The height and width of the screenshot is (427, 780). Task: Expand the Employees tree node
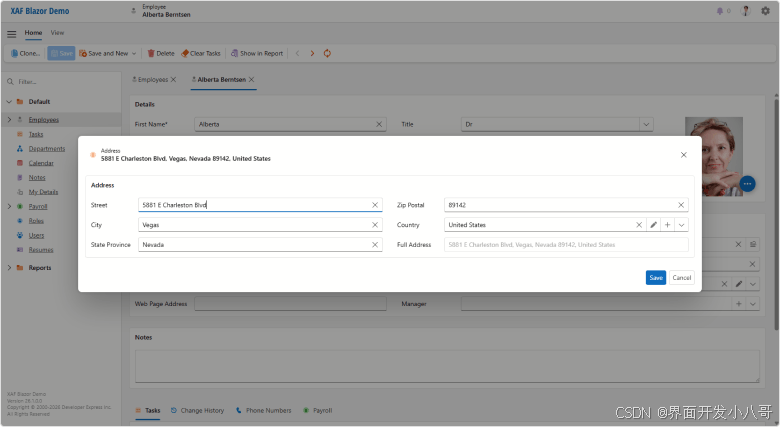9,119
